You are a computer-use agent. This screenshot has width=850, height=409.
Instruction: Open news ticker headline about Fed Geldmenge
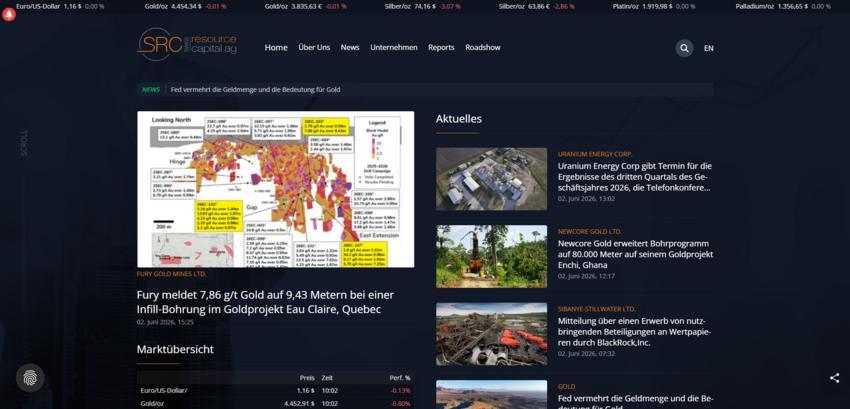click(x=255, y=90)
